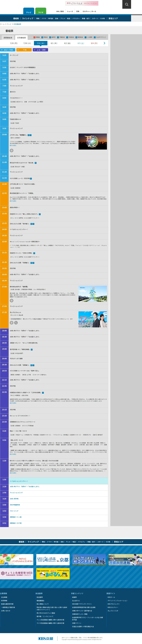142x644 pixels.
Task: Open KBSホール footer link
Action: point(111,597)
